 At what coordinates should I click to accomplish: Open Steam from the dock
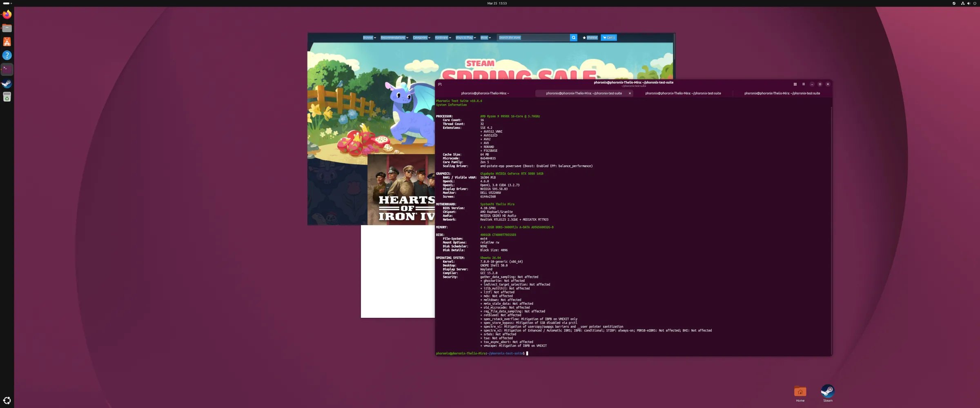coord(7,84)
